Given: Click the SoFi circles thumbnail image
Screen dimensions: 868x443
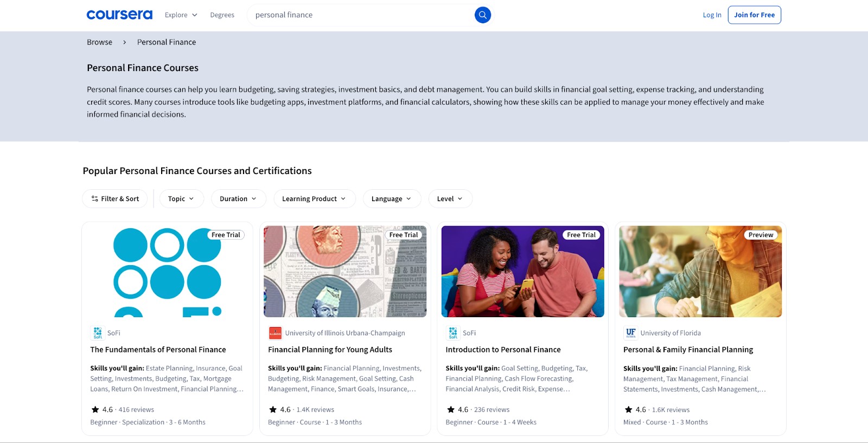Looking at the screenshot, I should (167, 271).
